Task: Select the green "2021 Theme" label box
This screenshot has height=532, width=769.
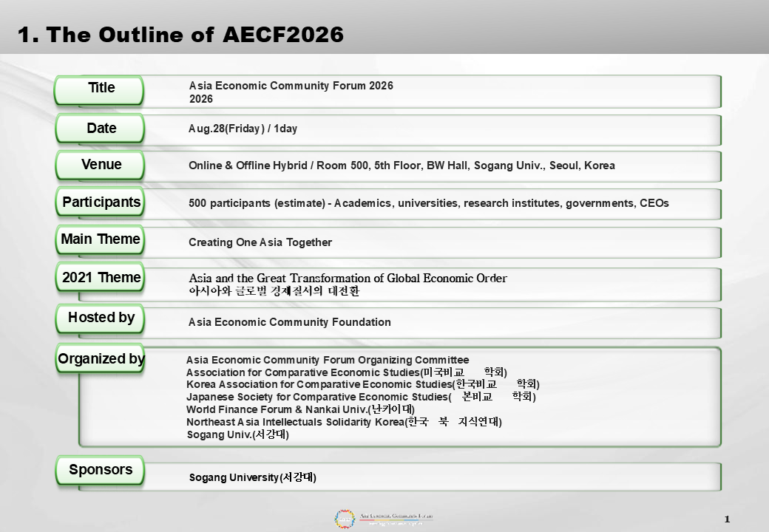Action: coord(100,277)
